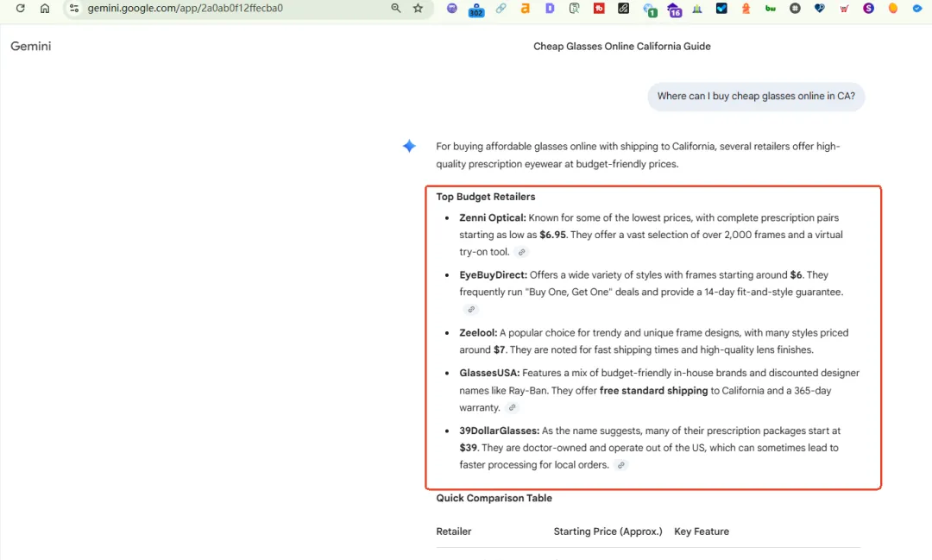Open the extension showing the 302 badge
Image resolution: width=932 pixels, height=560 pixels.
[476, 9]
